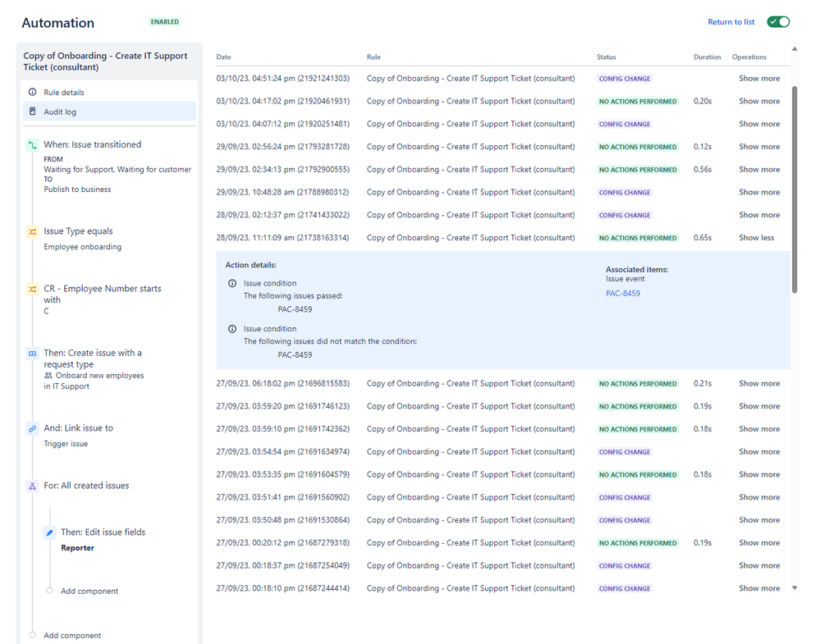Click the scrollbar up arrow
Viewport: 820px width, 644px height.
click(795, 48)
